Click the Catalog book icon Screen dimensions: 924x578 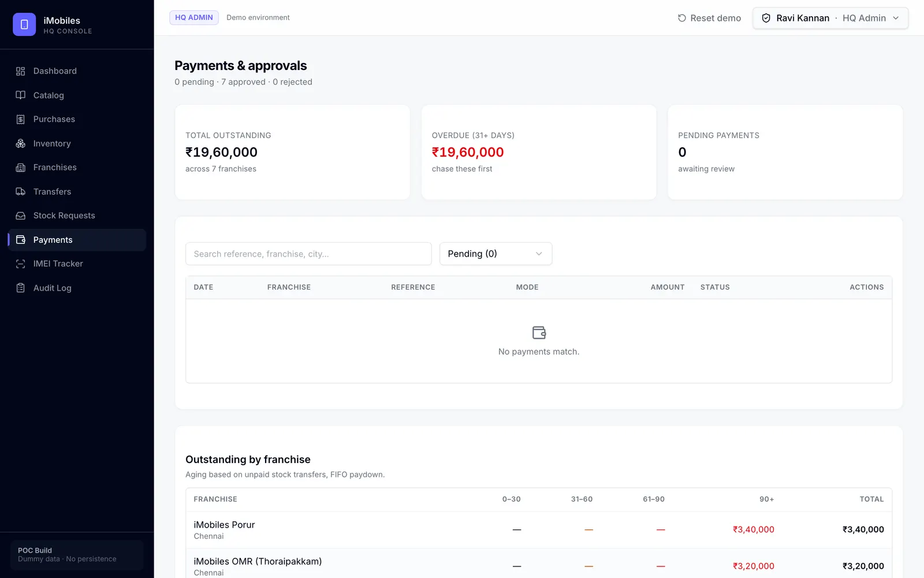click(x=21, y=95)
